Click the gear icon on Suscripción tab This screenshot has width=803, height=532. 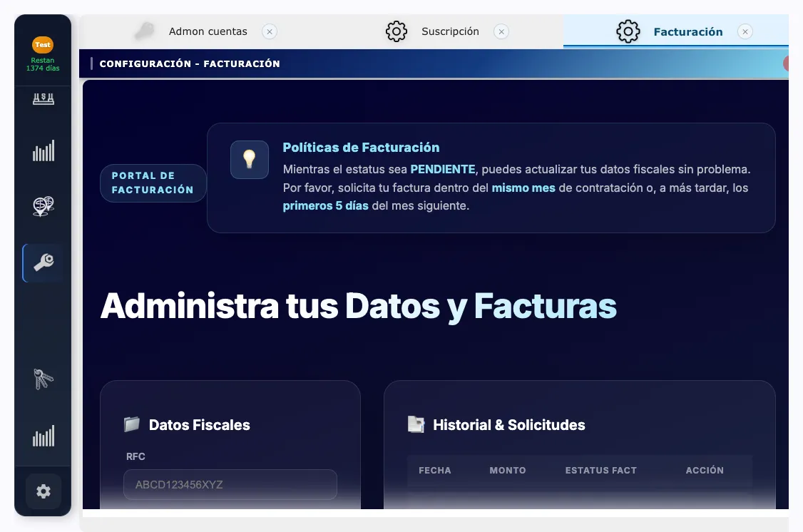click(x=397, y=32)
